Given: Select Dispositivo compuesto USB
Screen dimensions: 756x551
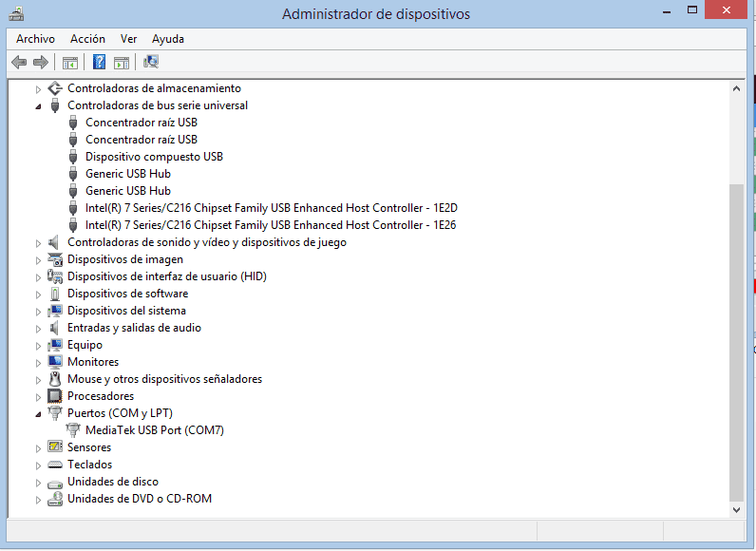Looking at the screenshot, I should pyautogui.click(x=154, y=157).
